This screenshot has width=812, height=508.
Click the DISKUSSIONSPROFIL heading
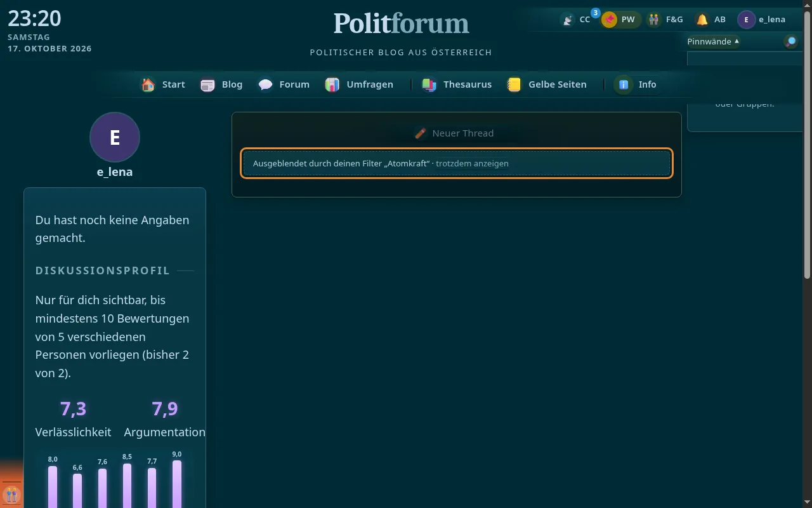pos(103,271)
